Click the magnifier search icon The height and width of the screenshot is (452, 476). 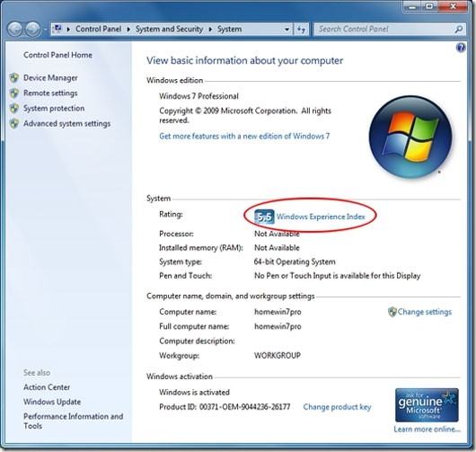click(x=459, y=29)
